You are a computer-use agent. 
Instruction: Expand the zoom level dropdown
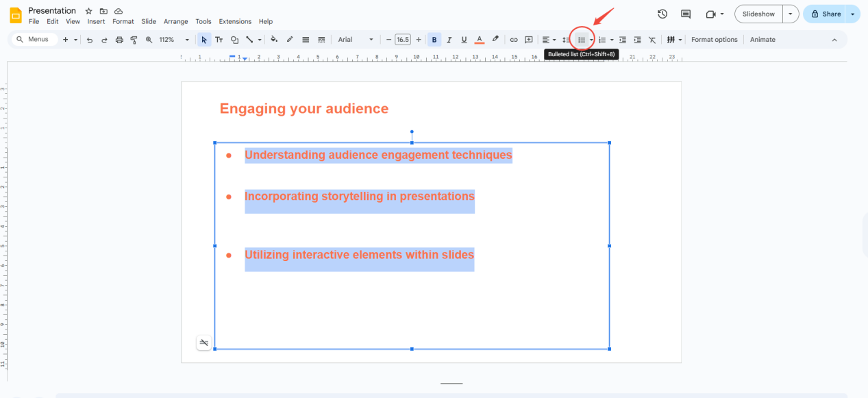click(187, 39)
